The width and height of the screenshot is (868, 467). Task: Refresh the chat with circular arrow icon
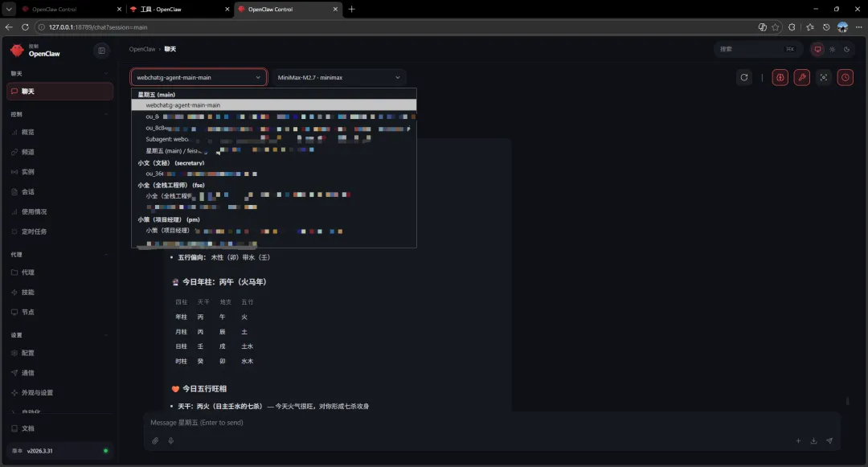(x=744, y=77)
